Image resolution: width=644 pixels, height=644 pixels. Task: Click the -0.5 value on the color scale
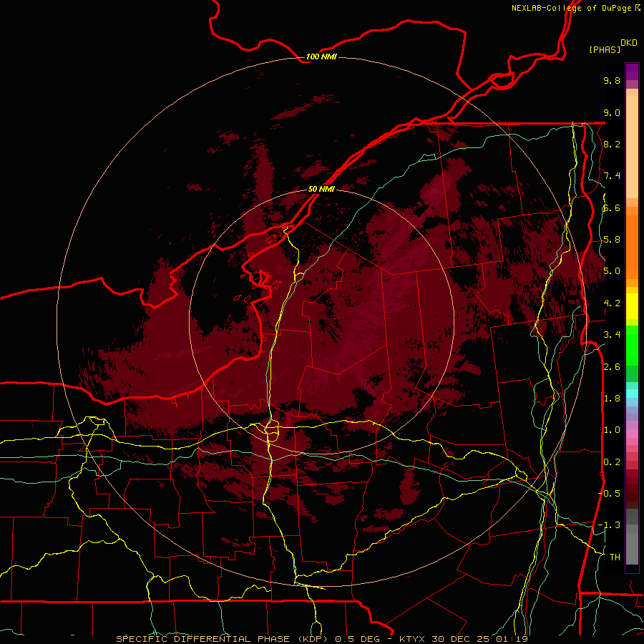610,494
